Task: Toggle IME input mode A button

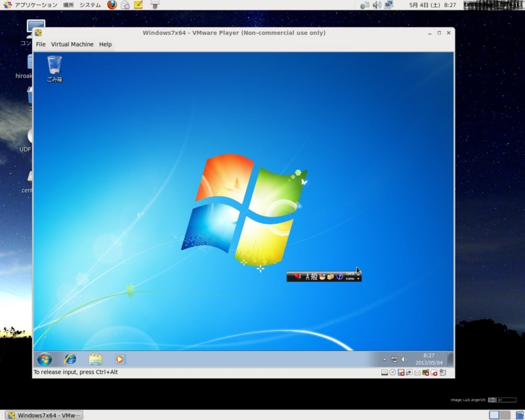Action: click(307, 277)
